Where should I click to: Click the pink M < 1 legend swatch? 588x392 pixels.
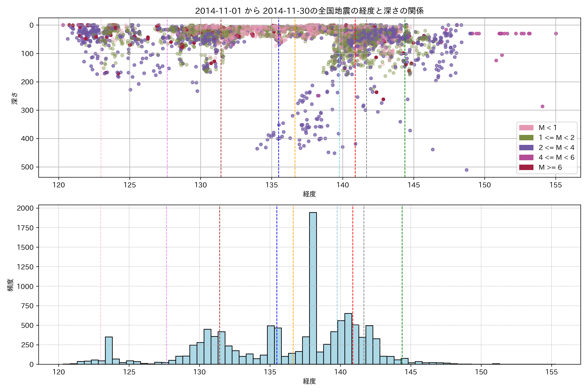(526, 128)
